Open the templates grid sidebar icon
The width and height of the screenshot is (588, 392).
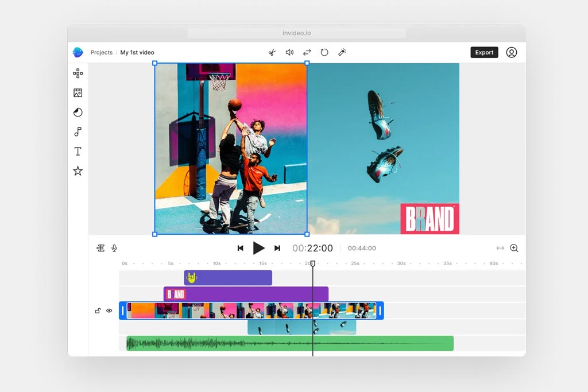78,73
